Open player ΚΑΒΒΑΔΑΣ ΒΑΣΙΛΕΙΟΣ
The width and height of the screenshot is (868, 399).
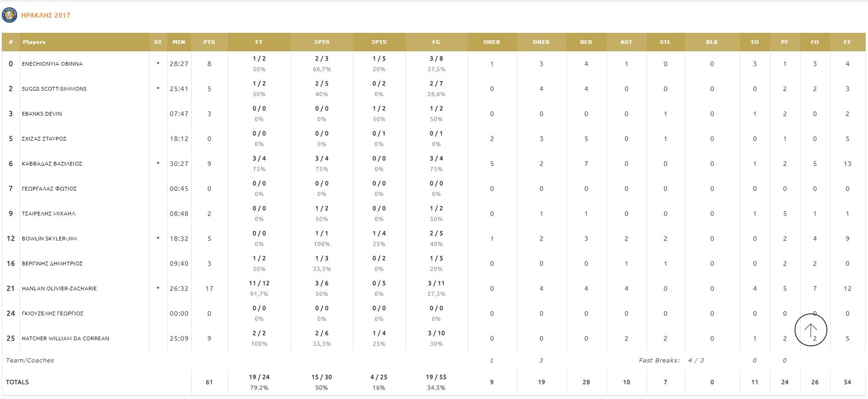tap(52, 164)
